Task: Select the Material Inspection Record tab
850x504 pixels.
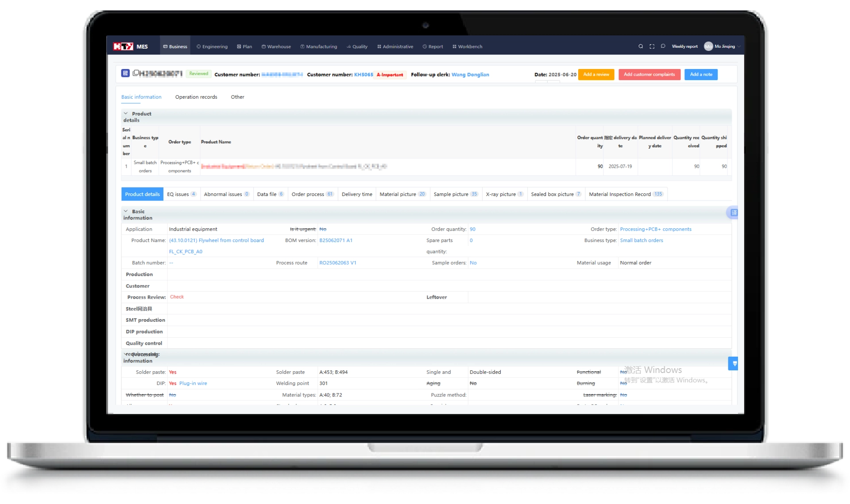Action: (625, 194)
